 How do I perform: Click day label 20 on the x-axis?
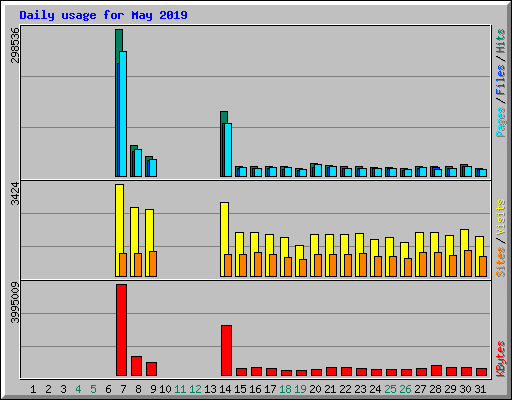coord(315,389)
